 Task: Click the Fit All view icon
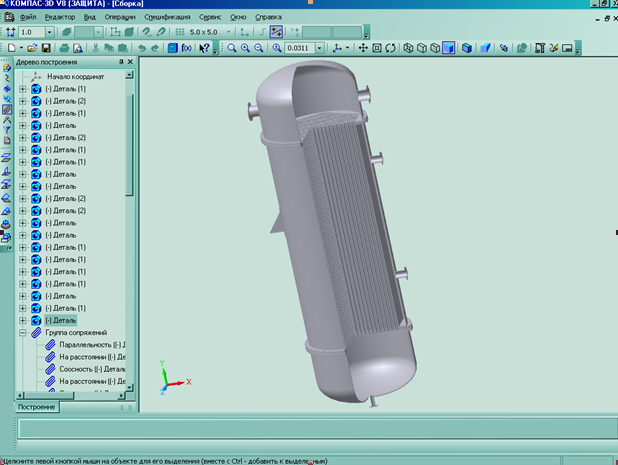coord(377,48)
